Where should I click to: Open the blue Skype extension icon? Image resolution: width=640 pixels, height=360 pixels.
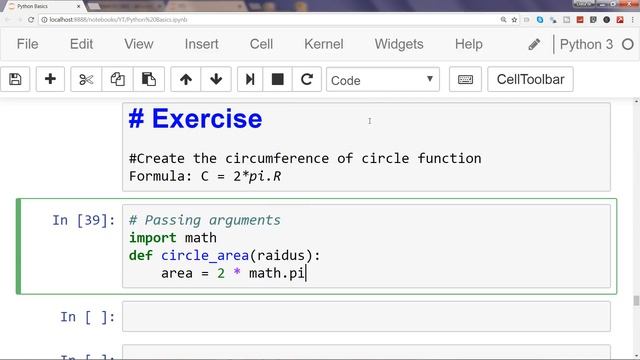pyautogui.click(x=540, y=20)
